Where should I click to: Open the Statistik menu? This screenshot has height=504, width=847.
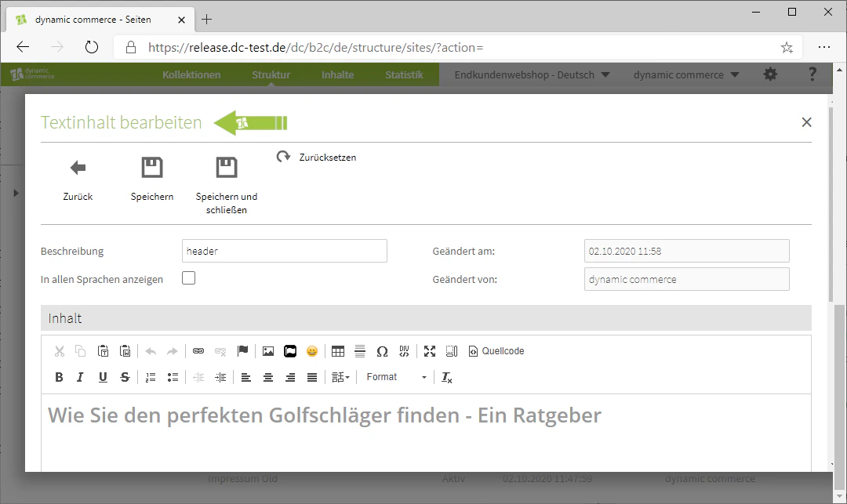click(x=404, y=75)
